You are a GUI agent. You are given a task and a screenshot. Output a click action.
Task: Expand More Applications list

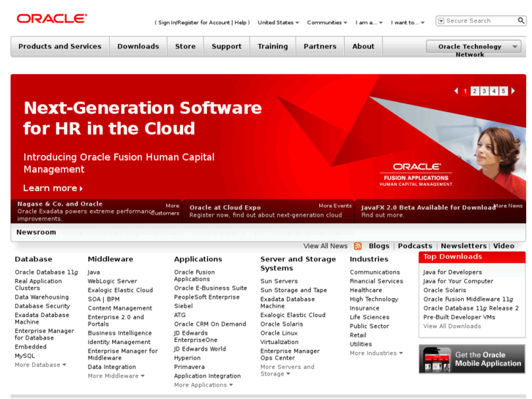[x=203, y=385]
